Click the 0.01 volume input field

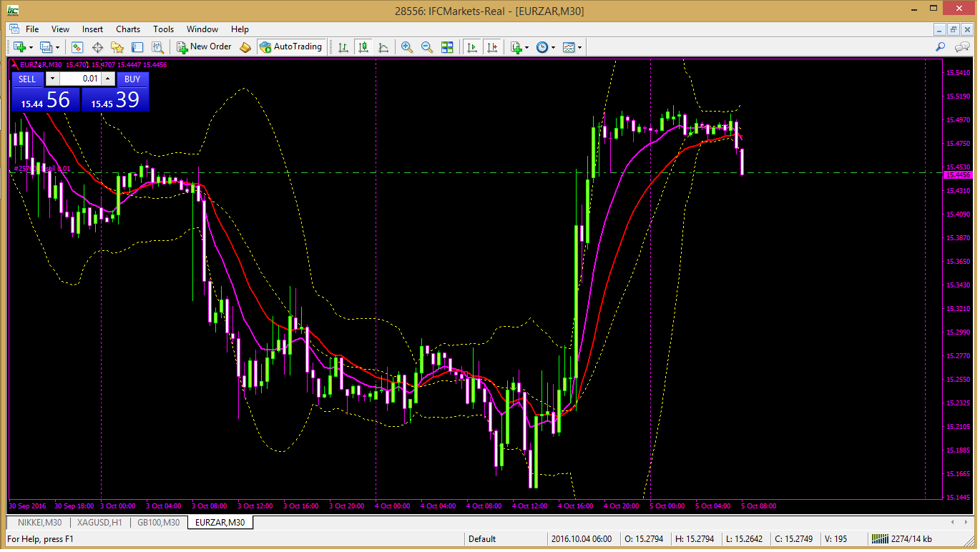[x=80, y=79]
